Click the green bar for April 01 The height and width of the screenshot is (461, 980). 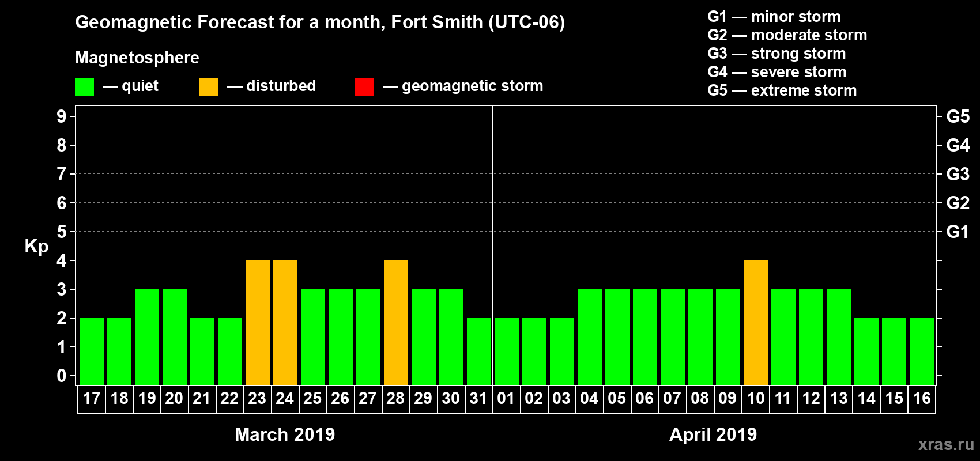point(507,351)
